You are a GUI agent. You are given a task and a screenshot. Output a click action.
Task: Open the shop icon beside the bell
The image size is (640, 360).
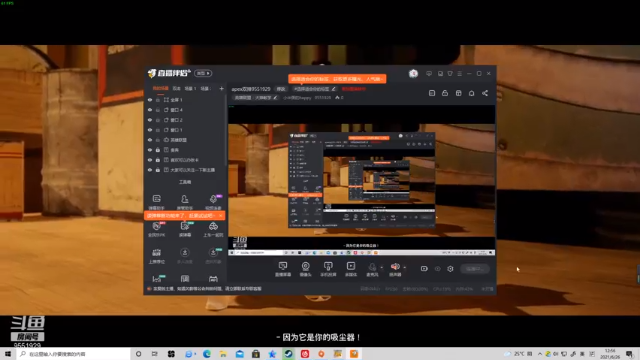(x=458, y=93)
